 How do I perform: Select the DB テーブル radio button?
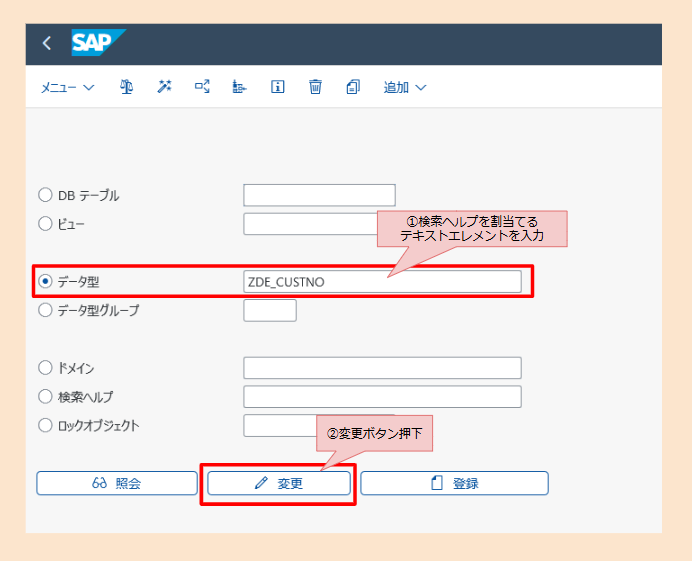click(x=45, y=195)
